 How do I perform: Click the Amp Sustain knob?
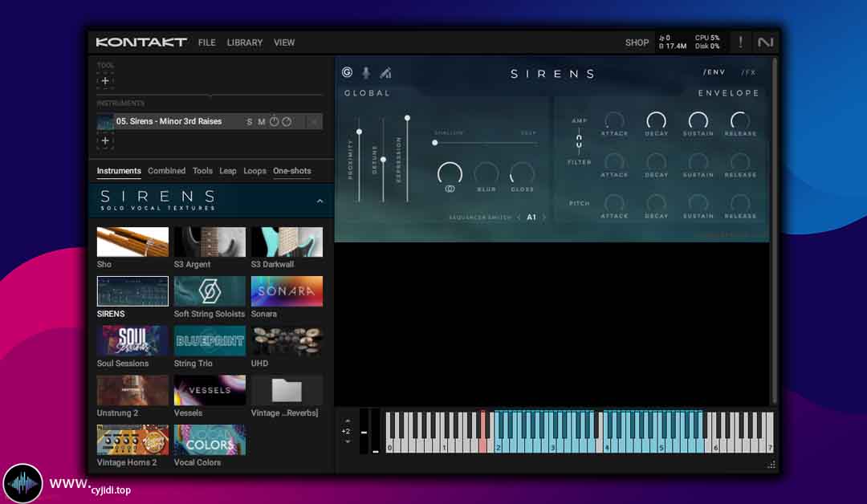(698, 120)
